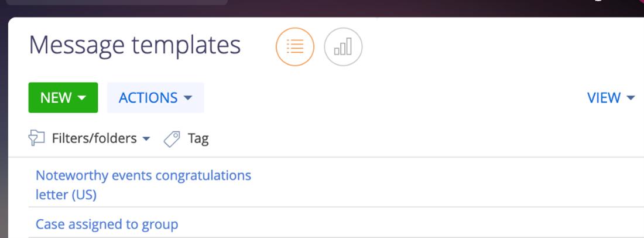The image size is (644, 238).
Task: Click the filter funnel icon
Action: (x=36, y=138)
